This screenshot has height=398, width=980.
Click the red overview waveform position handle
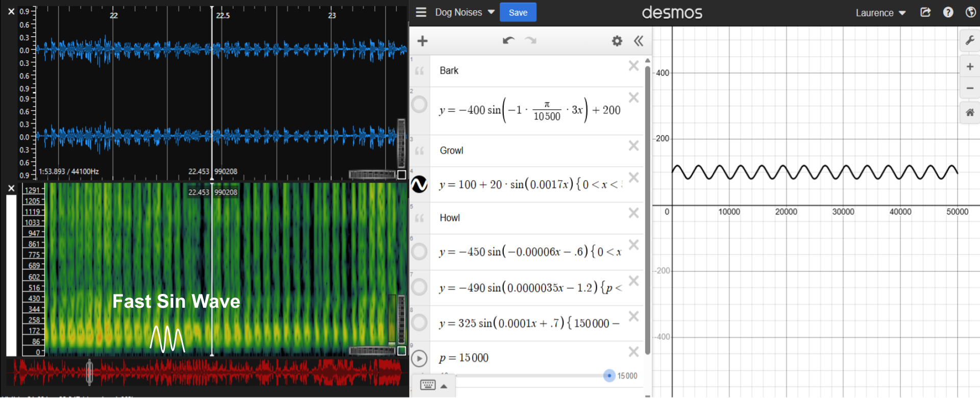pos(89,372)
